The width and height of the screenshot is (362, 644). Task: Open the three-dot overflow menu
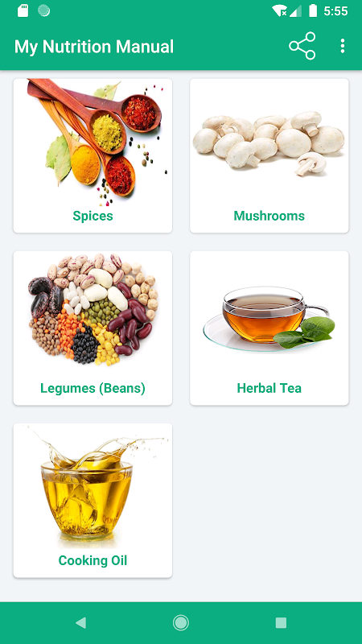click(x=343, y=46)
